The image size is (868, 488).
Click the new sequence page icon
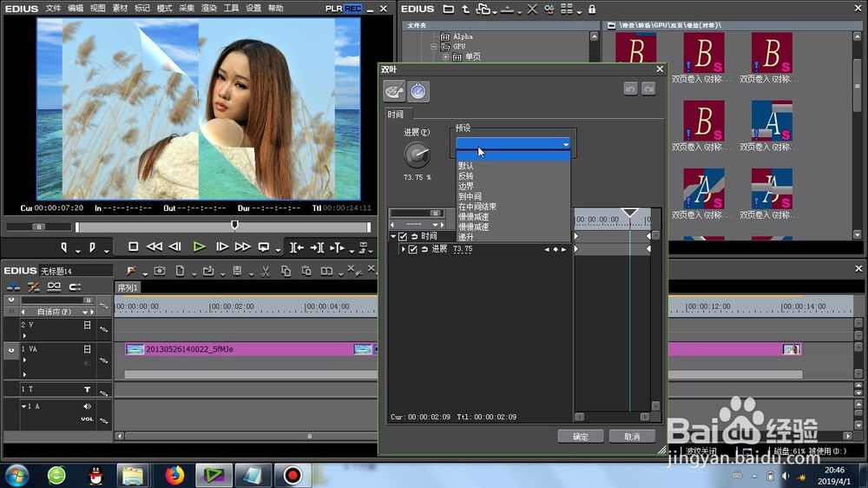(180, 271)
